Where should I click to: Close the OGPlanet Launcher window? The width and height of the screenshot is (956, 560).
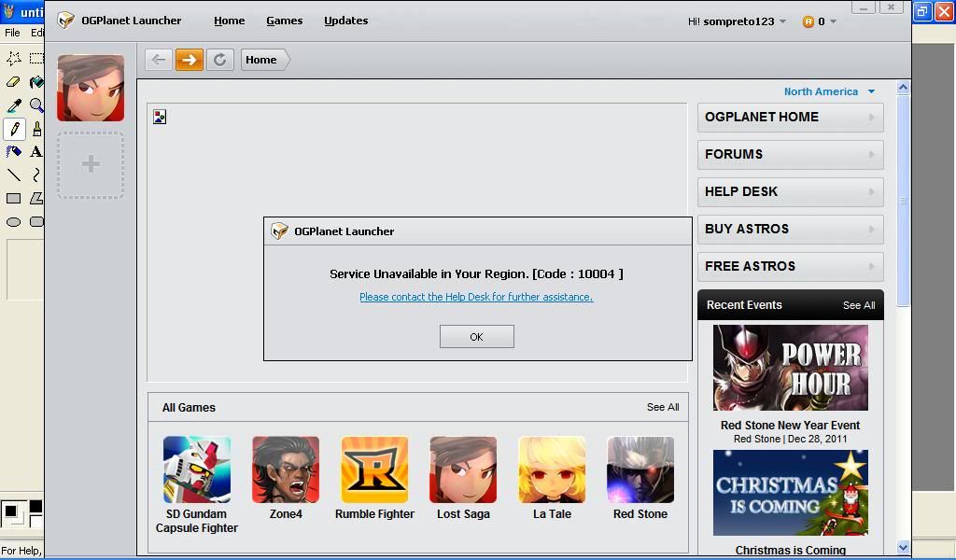(x=891, y=7)
